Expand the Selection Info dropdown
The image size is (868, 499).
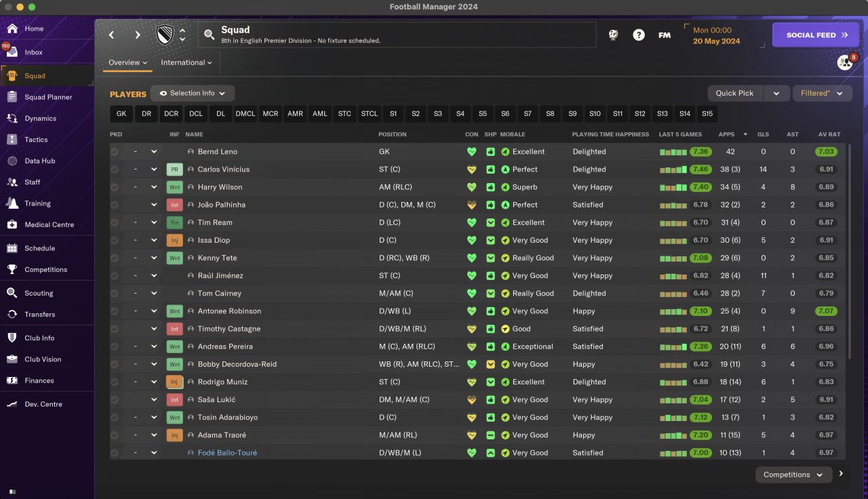193,93
